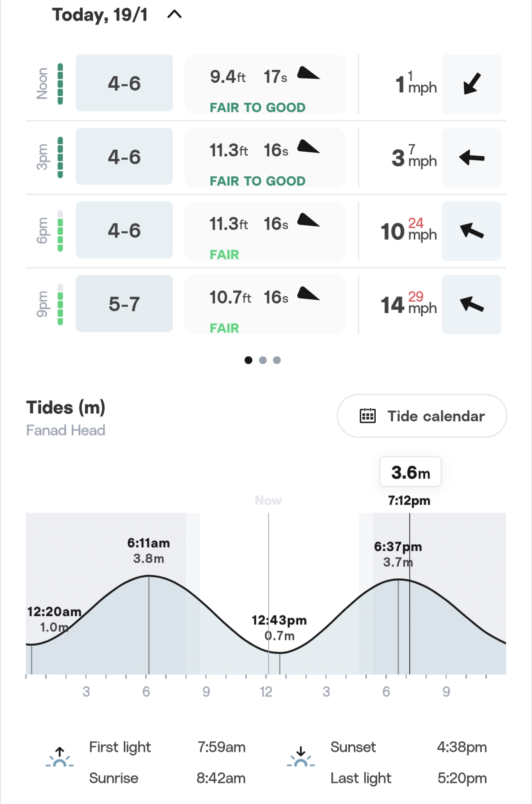
Task: Select the Noon 4-6 surf height box
Action: pos(124,83)
